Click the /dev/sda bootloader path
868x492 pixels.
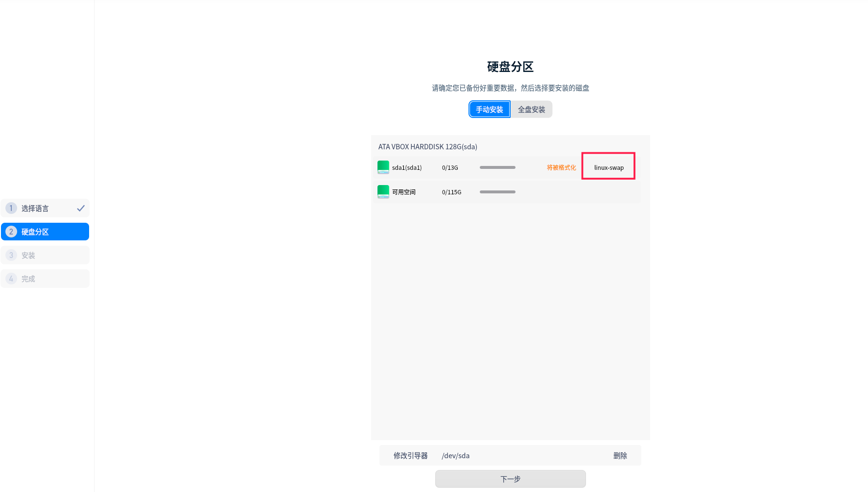tap(456, 455)
